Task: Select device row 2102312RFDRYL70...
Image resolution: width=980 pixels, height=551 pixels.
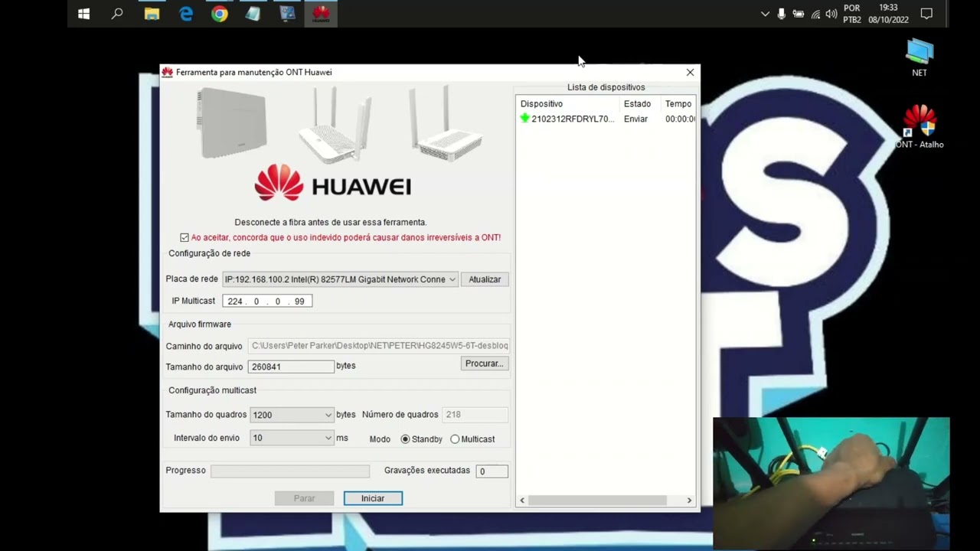Action: tap(606, 119)
